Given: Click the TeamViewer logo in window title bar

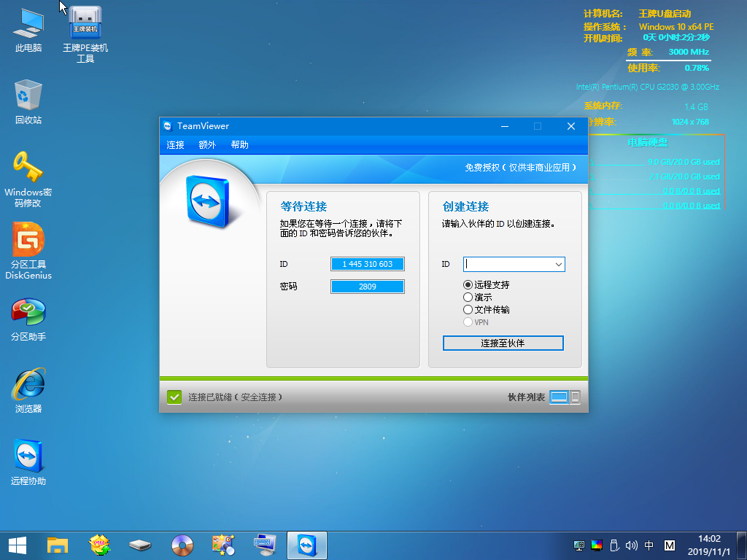Looking at the screenshot, I should click(168, 126).
